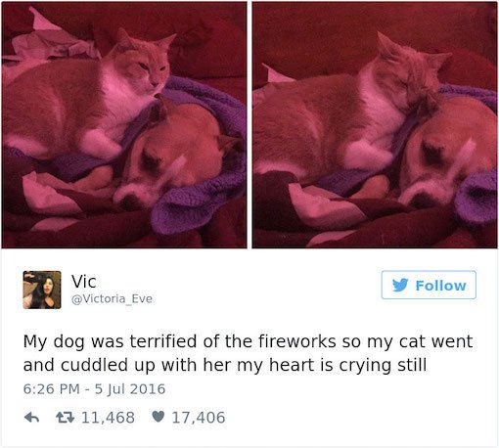
Task: Open the 6:26 PM - 5 Jul 2016 timestamp
Action: click(x=94, y=389)
